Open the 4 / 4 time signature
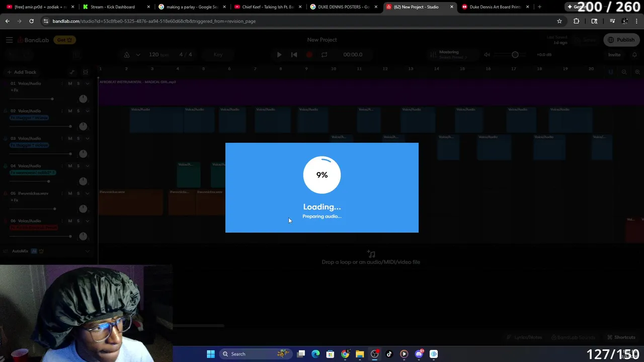Screen dimensions: 644x362 pos(186,54)
